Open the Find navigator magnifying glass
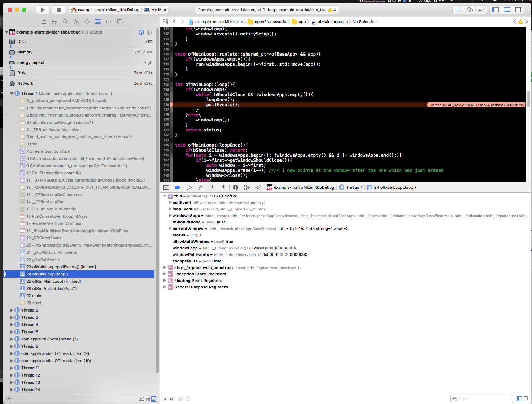Image resolution: width=532 pixels, height=404 pixels. (65, 22)
